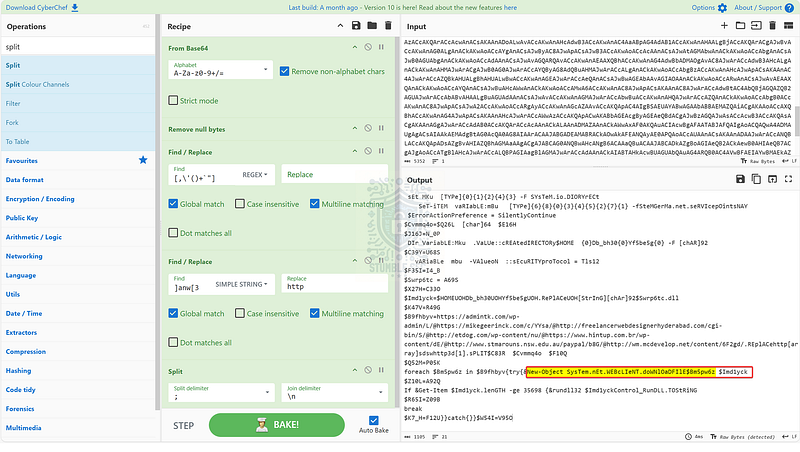Disable the Remove null bytes operation
Screen dimensions: 800x452
pos(368,128)
